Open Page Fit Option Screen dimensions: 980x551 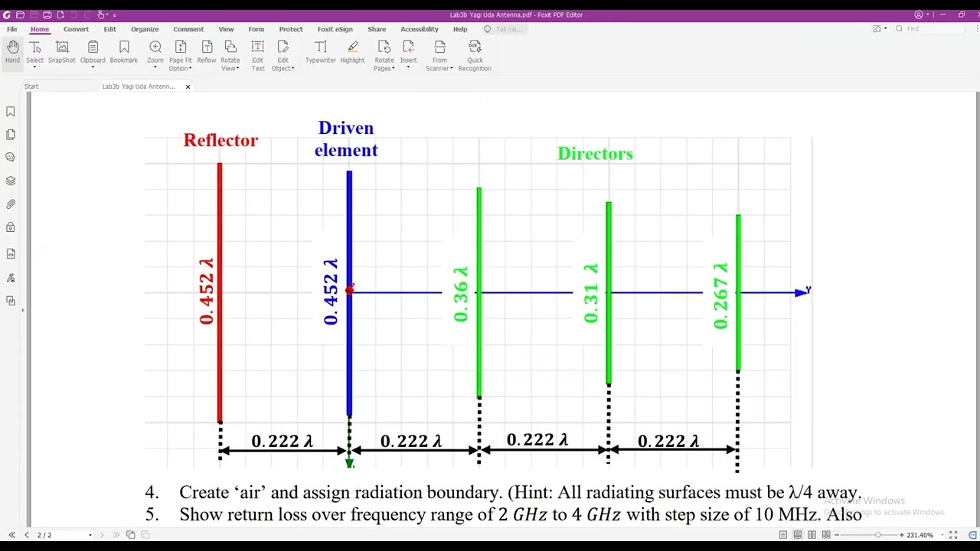(x=181, y=56)
